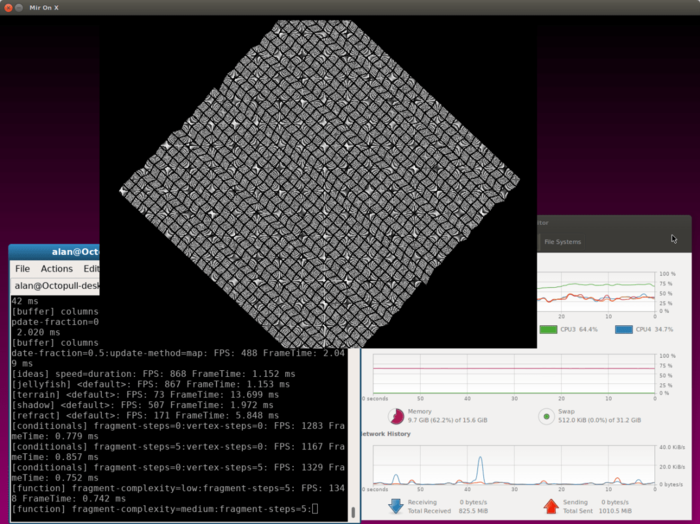Viewport: 700px width, 524px height.
Task: Select the alan@Octopull-desk terminal tab
Action: tap(55, 286)
